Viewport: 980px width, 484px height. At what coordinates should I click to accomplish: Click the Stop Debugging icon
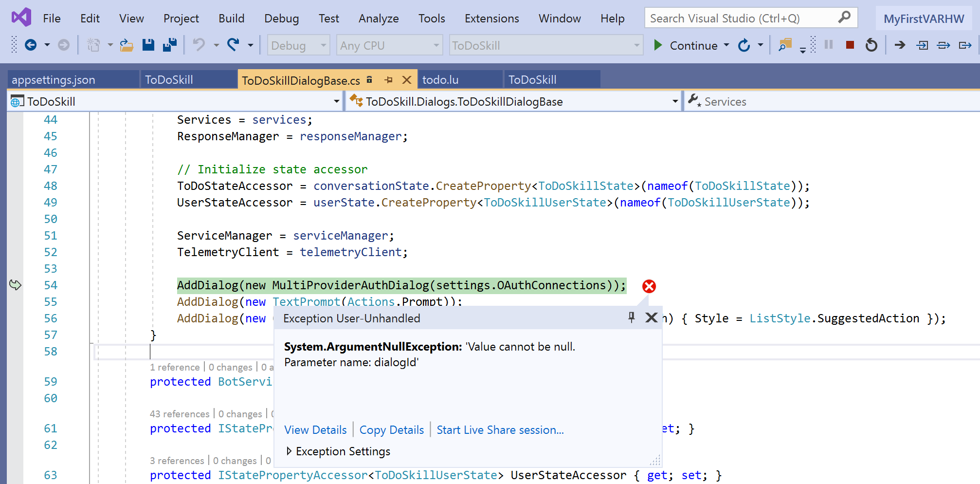coord(850,44)
